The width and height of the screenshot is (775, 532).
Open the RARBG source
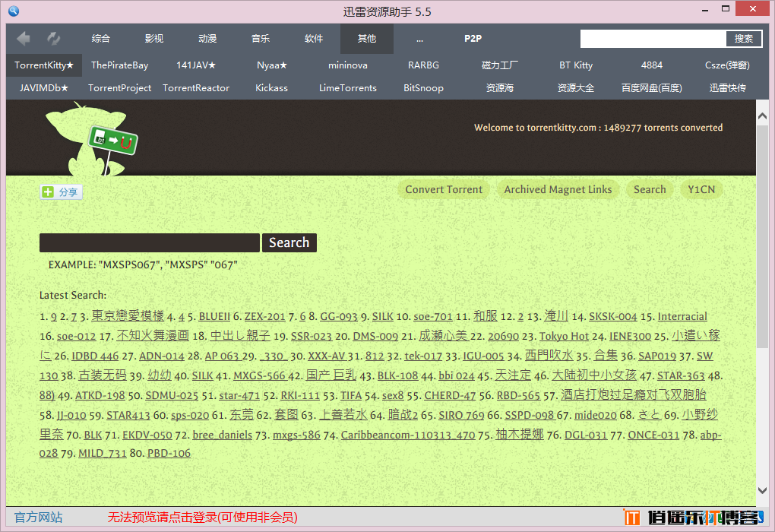pyautogui.click(x=423, y=65)
